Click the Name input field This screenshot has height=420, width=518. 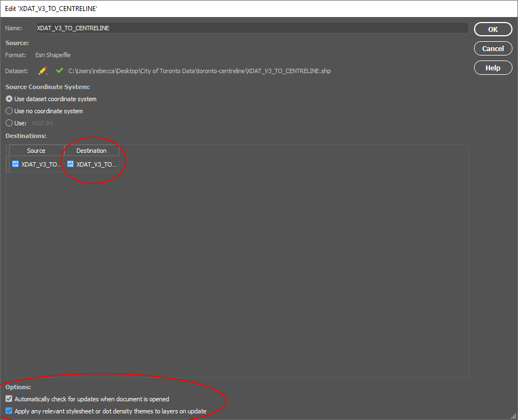252,28
